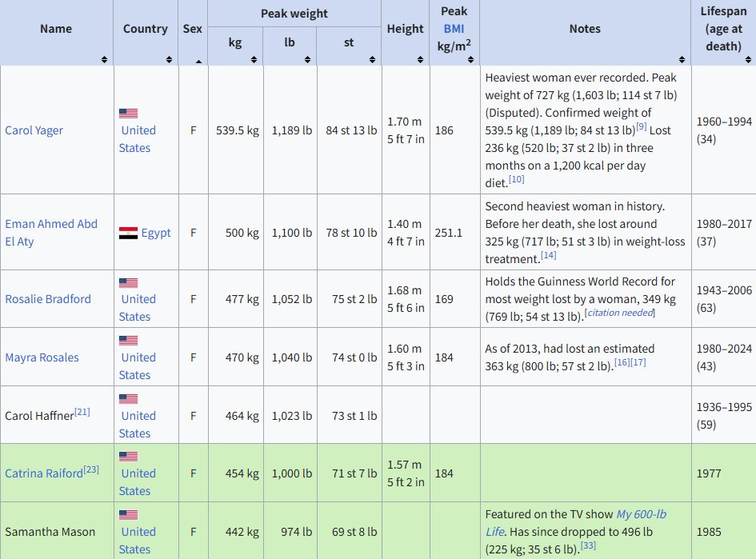
Task: Select the 1,000 lb cell
Action: tap(290, 473)
